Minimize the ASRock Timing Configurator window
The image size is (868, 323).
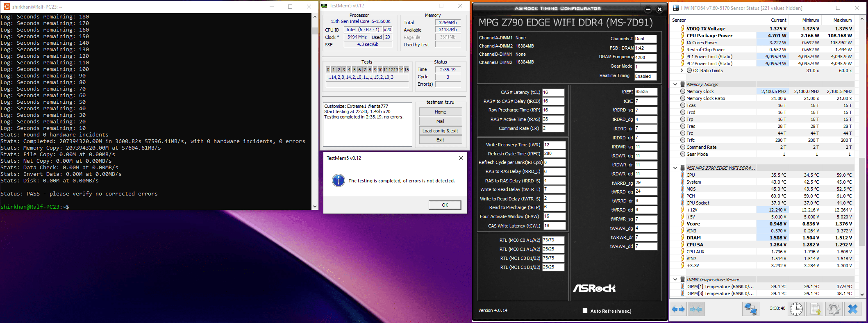coord(648,9)
